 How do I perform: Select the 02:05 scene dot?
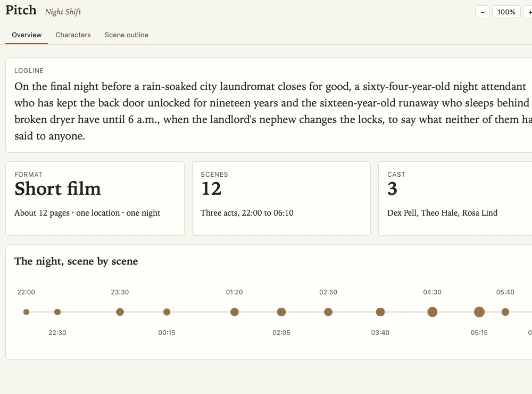[x=281, y=312]
